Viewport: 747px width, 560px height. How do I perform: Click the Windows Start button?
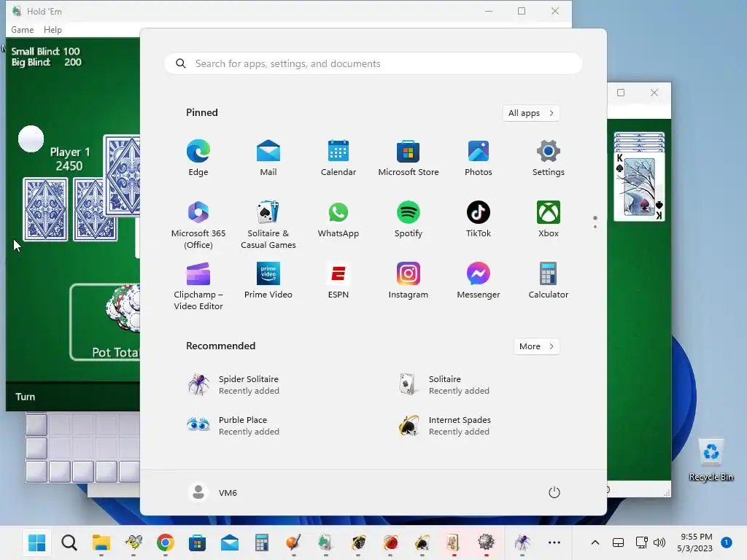pyautogui.click(x=36, y=542)
